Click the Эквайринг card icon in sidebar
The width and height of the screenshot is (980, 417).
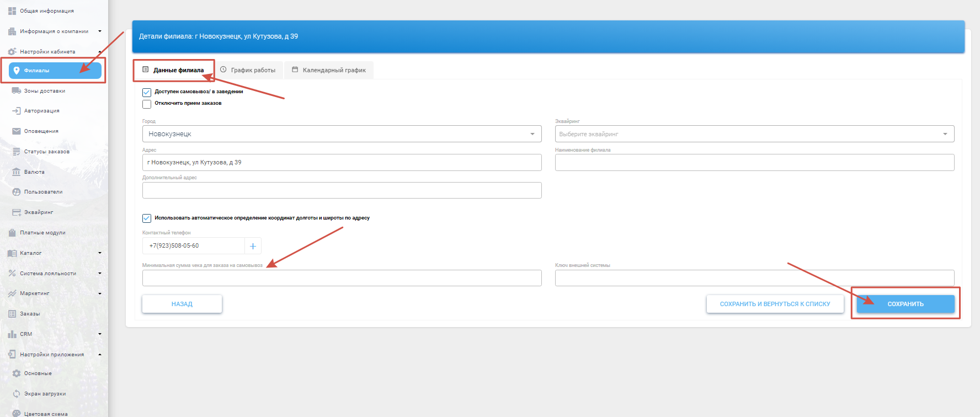point(17,212)
